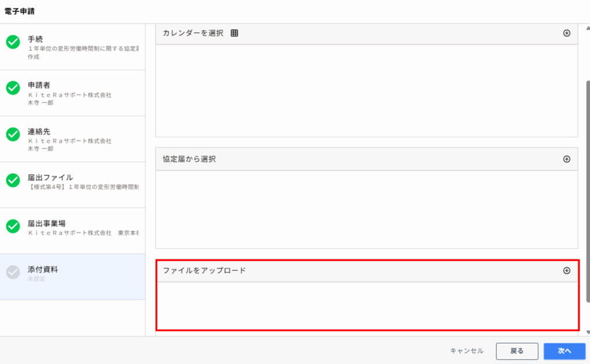
Task: Click the キャンセル link
Action: pos(467,351)
